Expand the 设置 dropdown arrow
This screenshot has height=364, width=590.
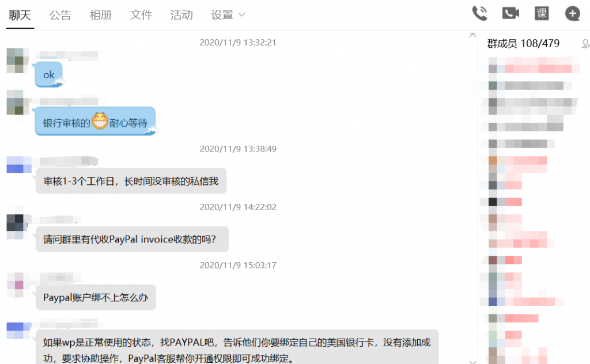point(242,15)
